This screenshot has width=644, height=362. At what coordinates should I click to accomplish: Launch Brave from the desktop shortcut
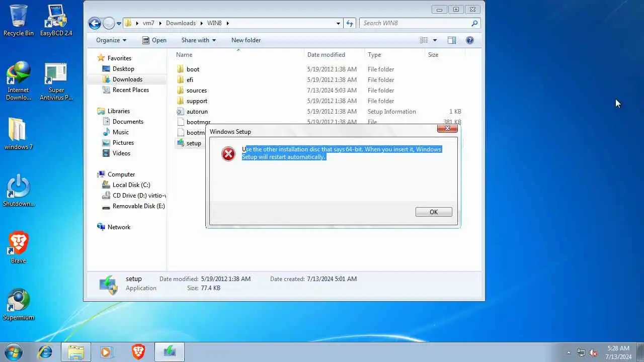pos(18,247)
